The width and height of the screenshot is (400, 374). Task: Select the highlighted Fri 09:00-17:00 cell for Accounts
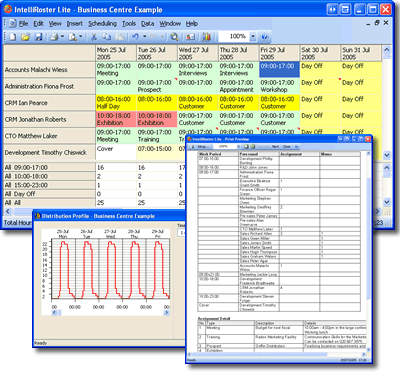click(x=279, y=70)
